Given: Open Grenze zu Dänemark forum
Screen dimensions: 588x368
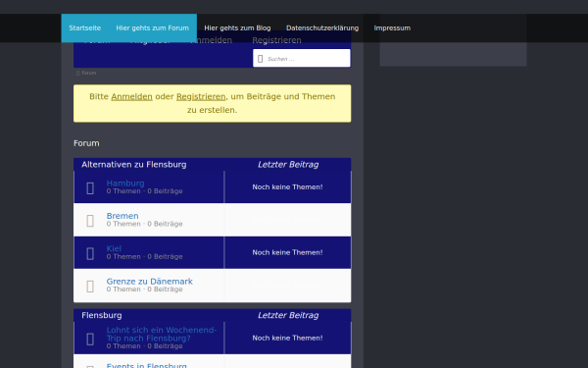Looking at the screenshot, I should 149,282.
